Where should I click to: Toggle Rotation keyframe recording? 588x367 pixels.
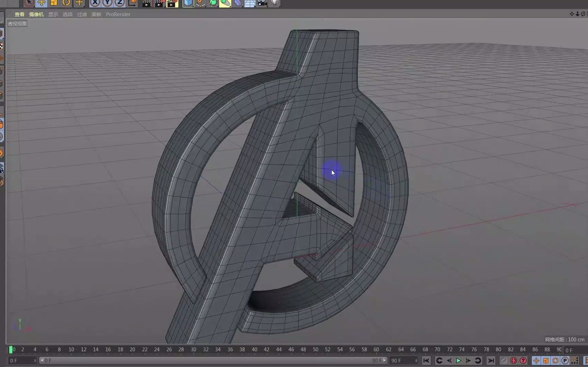click(555, 360)
